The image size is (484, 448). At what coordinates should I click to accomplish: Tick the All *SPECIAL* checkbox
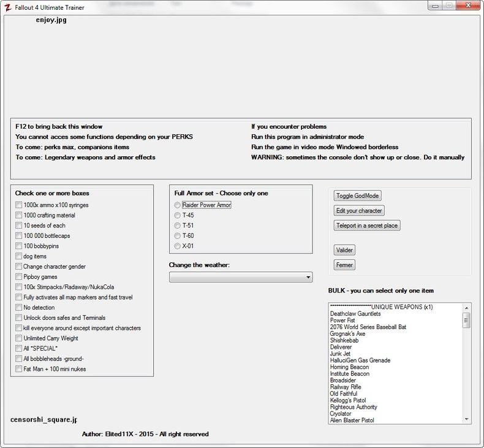coord(19,348)
